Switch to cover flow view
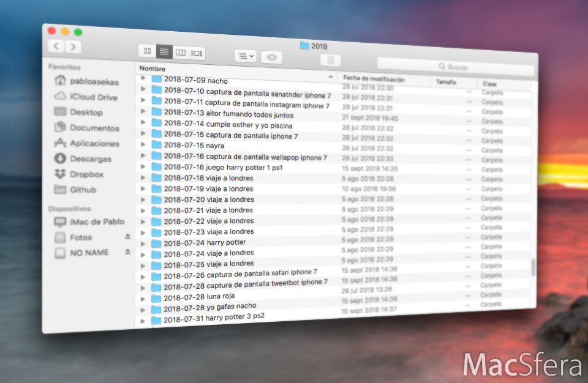The image size is (588, 383). pos(197,53)
